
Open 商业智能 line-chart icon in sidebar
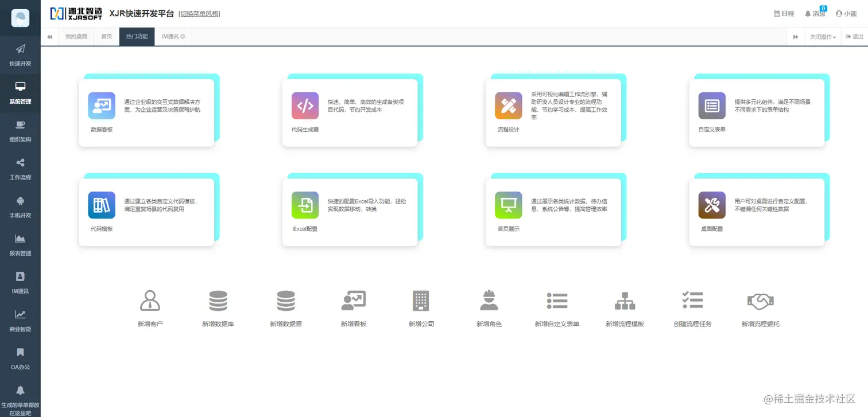[x=20, y=314]
